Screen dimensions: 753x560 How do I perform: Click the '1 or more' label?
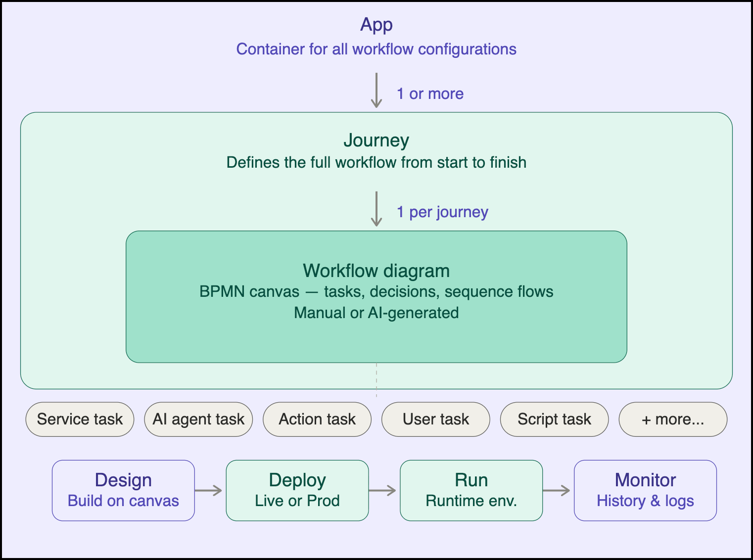(x=430, y=93)
